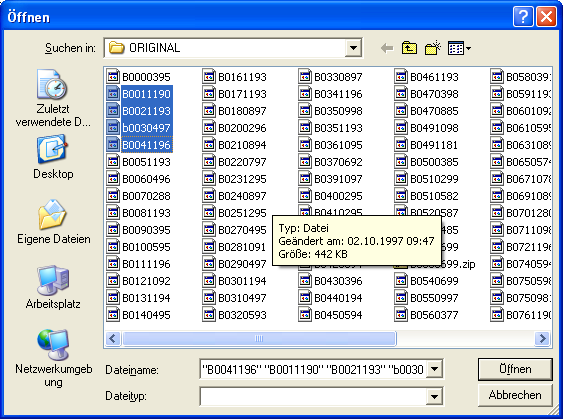Select file name B0111196
The height and width of the screenshot is (419, 563).
click(146, 264)
